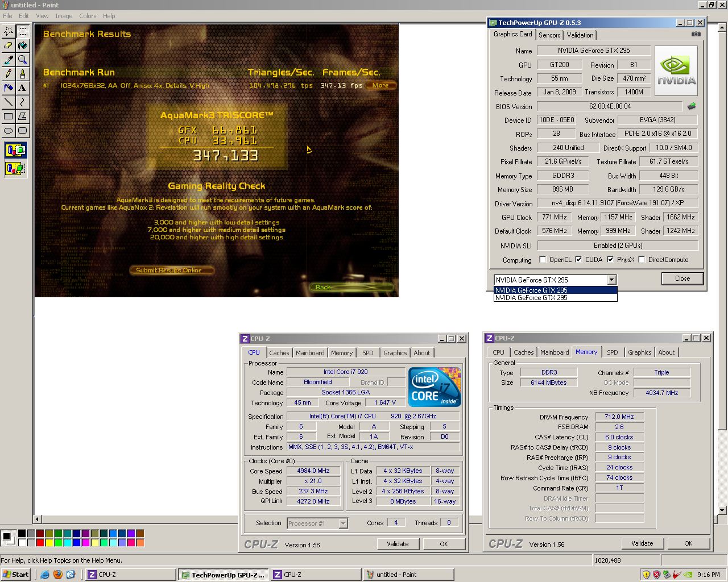
Task: Click the NVIDIA logo in GPU-Z
Action: (676, 71)
